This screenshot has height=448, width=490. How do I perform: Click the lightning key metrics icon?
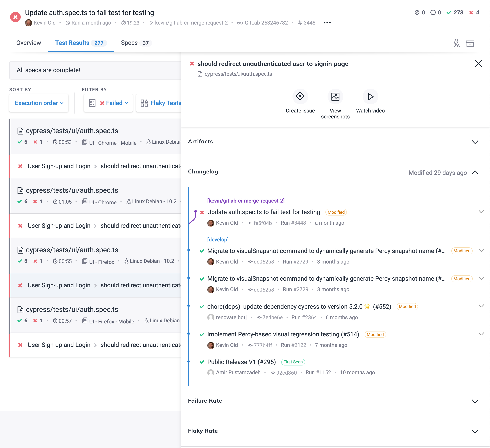[457, 43]
